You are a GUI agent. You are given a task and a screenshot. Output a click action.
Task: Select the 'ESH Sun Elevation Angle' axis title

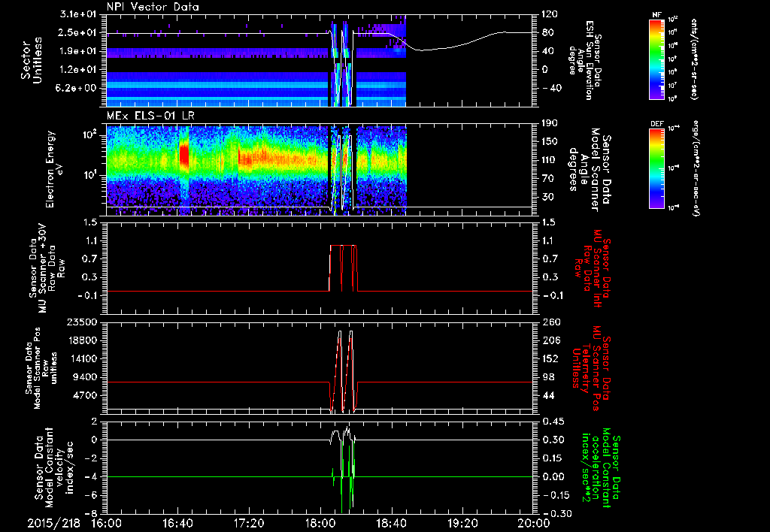pyautogui.click(x=585, y=60)
